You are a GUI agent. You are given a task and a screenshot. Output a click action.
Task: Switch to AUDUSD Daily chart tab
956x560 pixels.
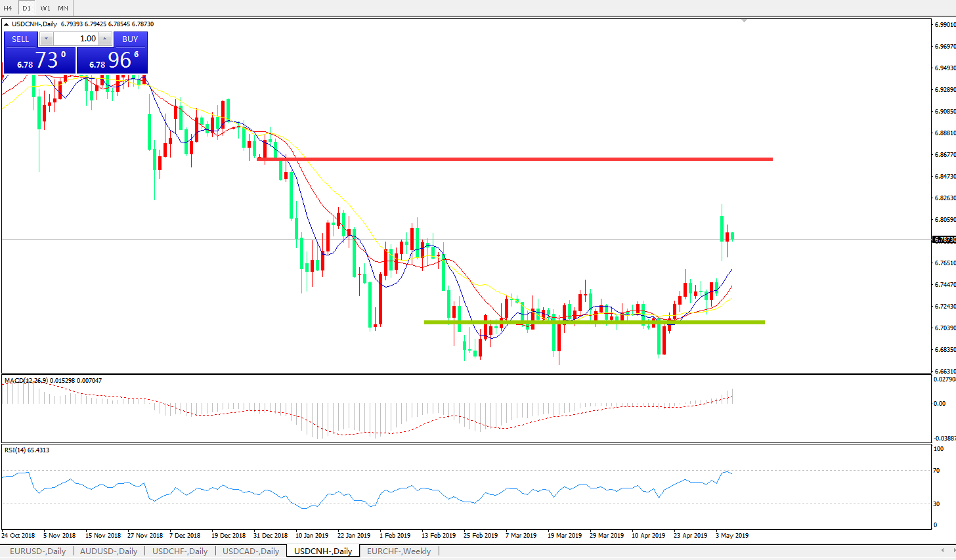[x=108, y=551]
